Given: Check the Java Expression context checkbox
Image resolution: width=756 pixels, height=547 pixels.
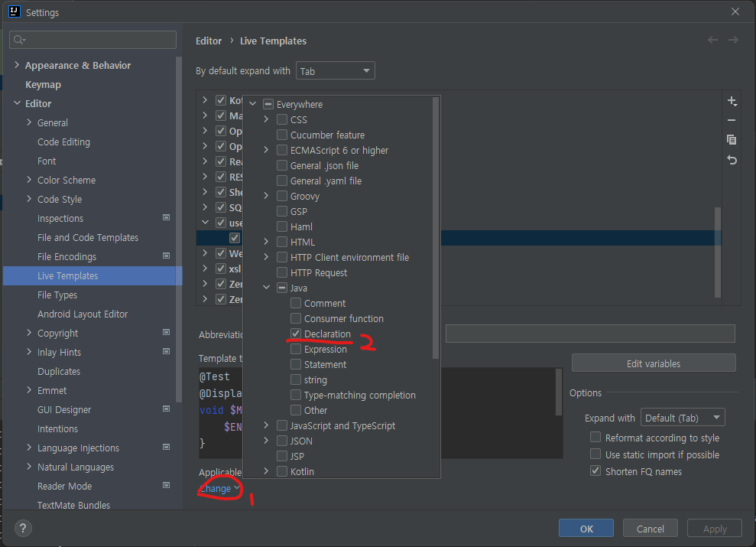Looking at the screenshot, I should (x=296, y=349).
